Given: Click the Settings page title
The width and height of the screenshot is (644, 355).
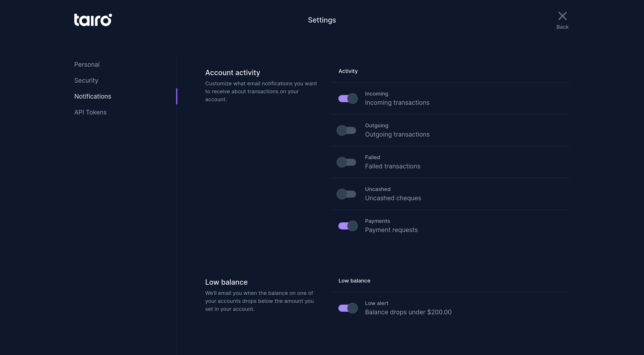Looking at the screenshot, I should coord(322,20).
